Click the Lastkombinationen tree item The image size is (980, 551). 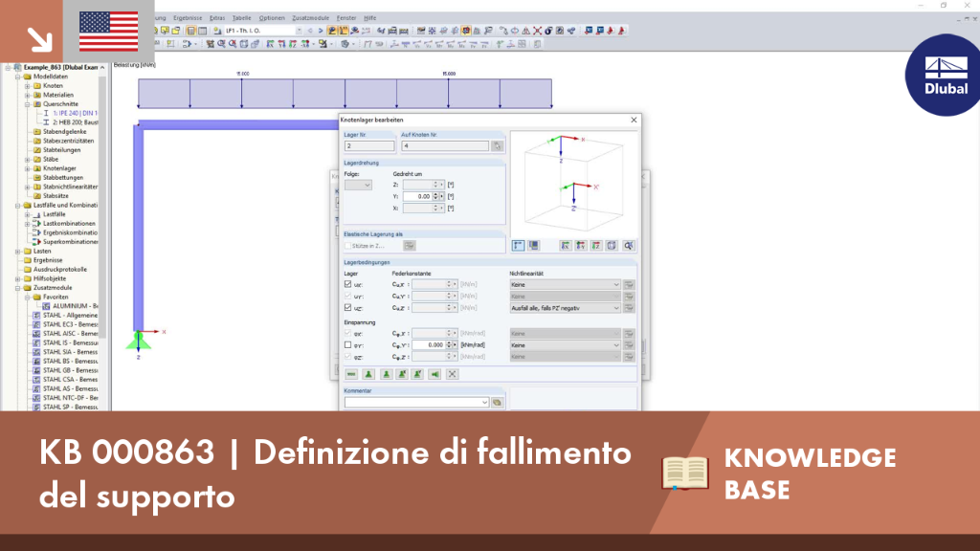pos(69,223)
